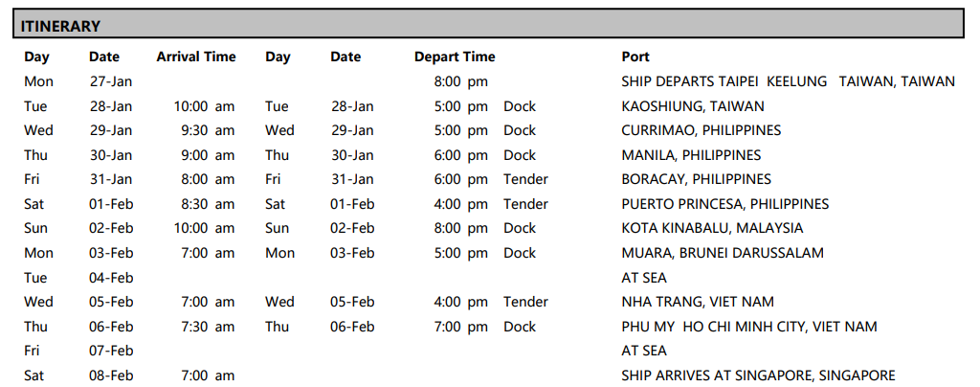The height and width of the screenshot is (387, 980).
Task: Click SHIP ARRIVES AT SINGAPORE text
Action: (758, 376)
